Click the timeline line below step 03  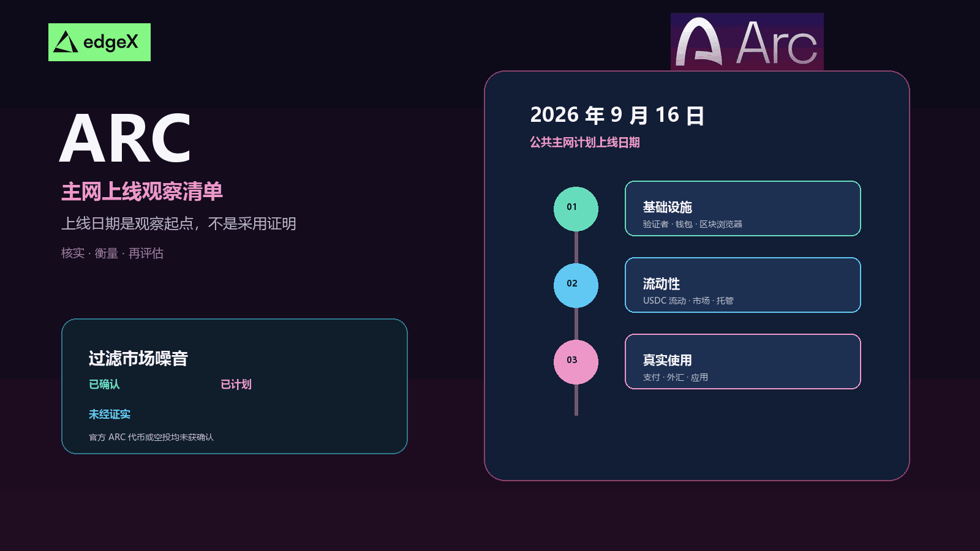pos(576,400)
